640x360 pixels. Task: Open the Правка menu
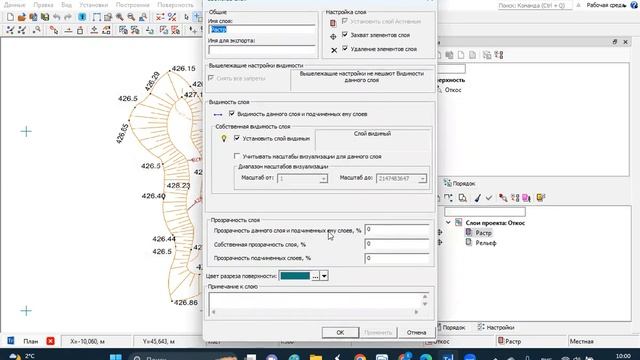click(x=43, y=5)
